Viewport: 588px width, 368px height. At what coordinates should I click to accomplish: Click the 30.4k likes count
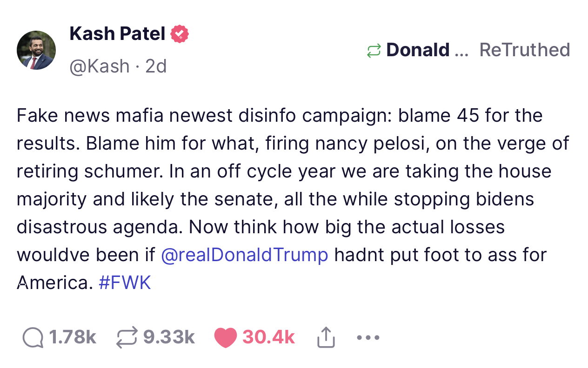(x=269, y=337)
